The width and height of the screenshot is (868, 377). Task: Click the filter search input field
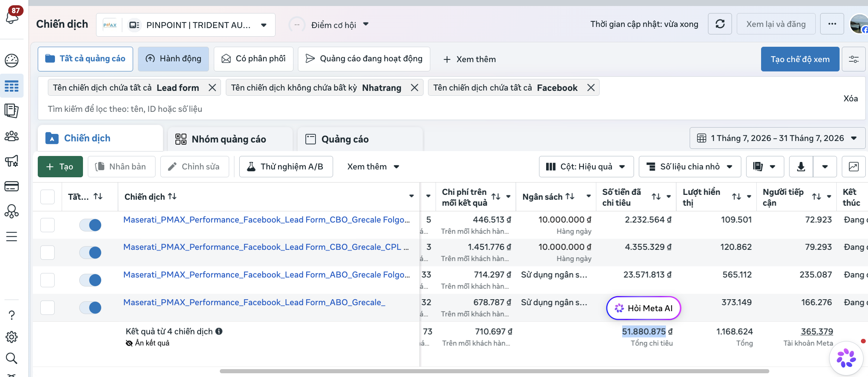(441, 109)
